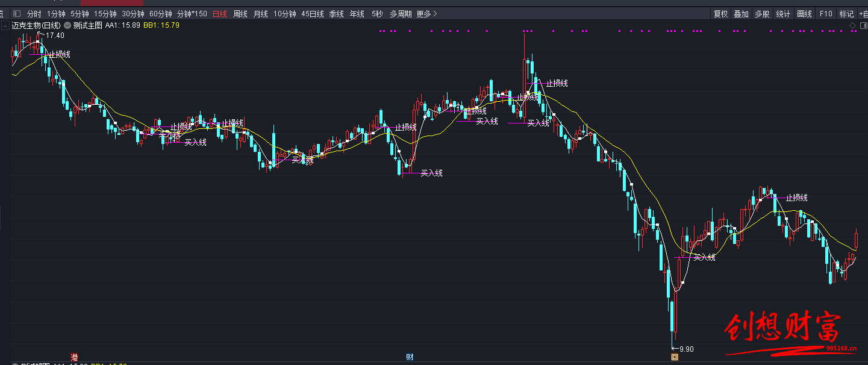The width and height of the screenshot is (868, 365).
Task: Click the 叠加 overlay button
Action: coord(741,14)
